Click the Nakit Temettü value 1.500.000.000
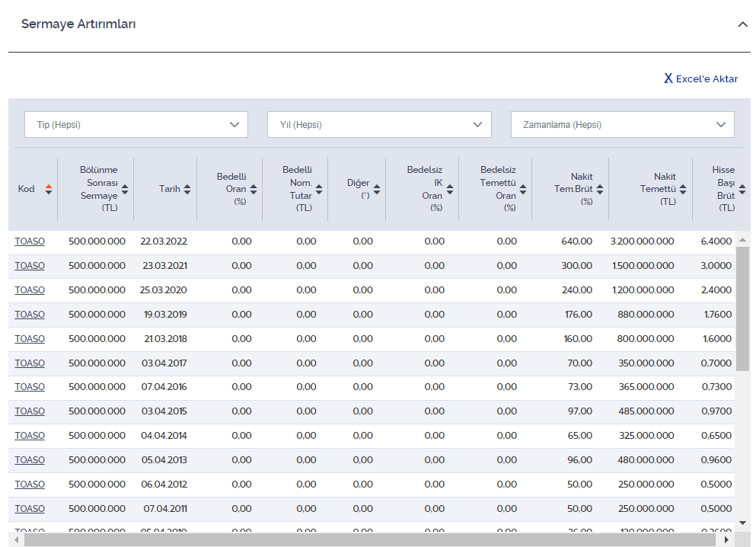This screenshot has width=756, height=547. tap(643, 266)
